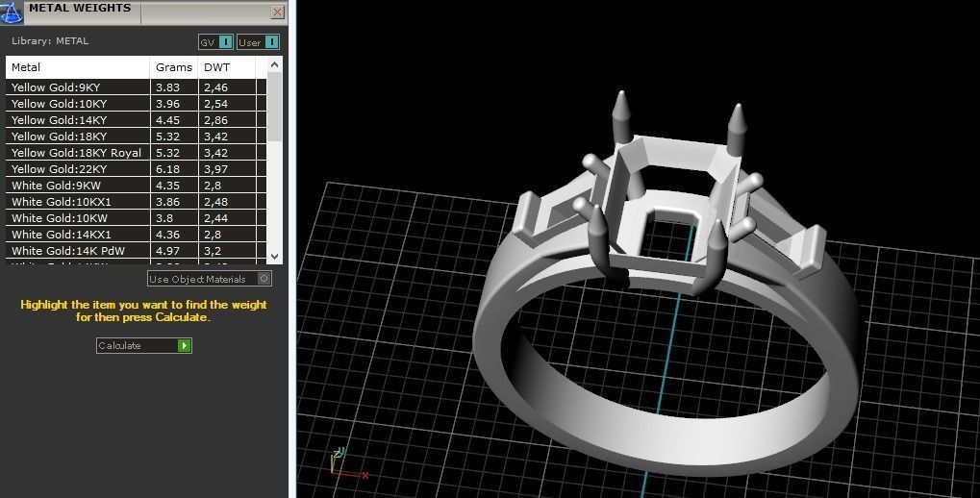
Task: Click the Calculate button
Action: point(143,345)
